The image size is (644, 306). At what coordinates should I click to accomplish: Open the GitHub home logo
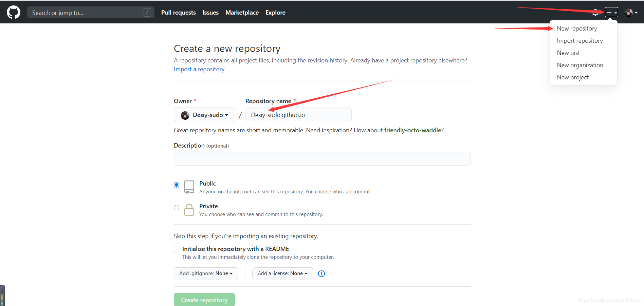tap(14, 13)
